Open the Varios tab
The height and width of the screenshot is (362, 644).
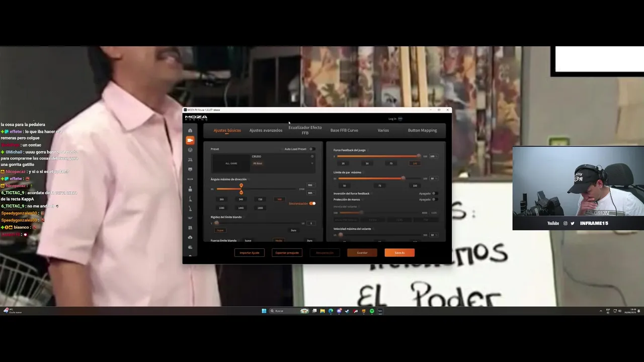click(x=383, y=130)
